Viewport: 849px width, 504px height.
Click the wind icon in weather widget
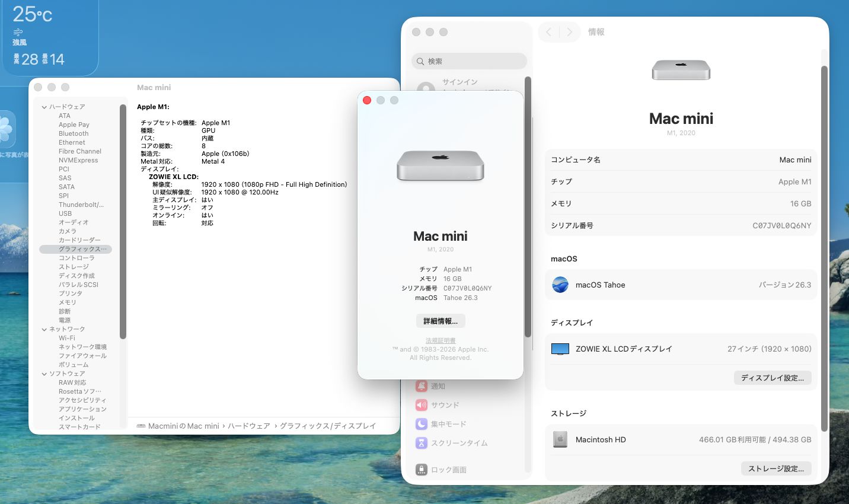(18, 32)
